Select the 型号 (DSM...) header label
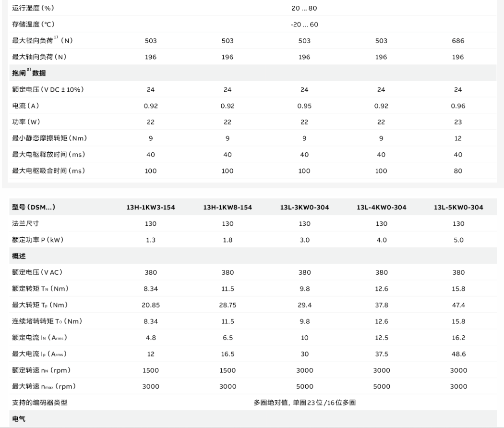This screenshot has height=428, width=504. (34, 207)
